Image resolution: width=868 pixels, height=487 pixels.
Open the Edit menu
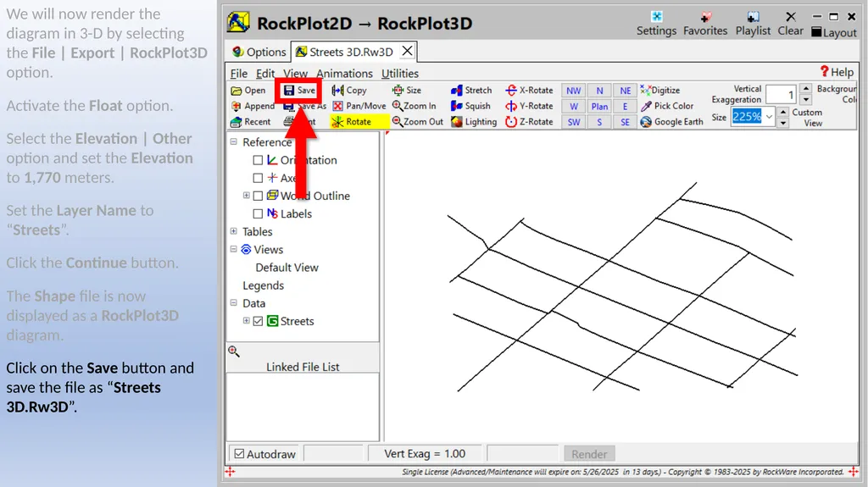pyautogui.click(x=265, y=74)
